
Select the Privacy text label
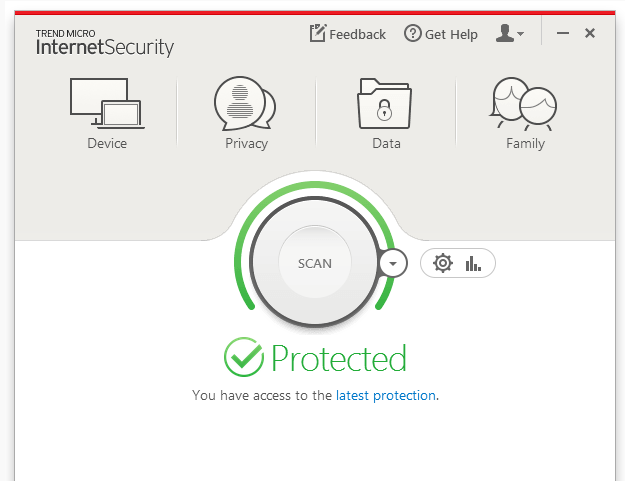[x=246, y=143]
